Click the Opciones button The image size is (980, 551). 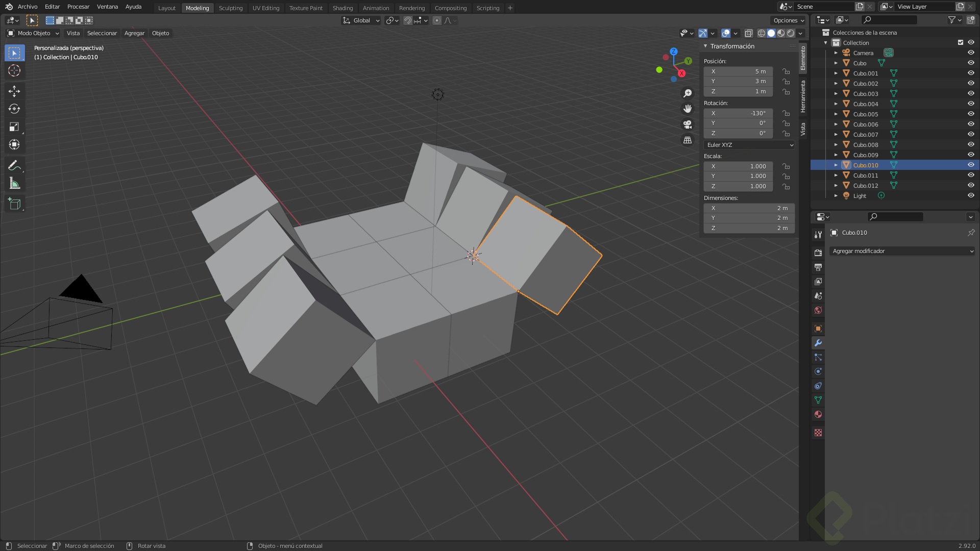pyautogui.click(x=789, y=20)
